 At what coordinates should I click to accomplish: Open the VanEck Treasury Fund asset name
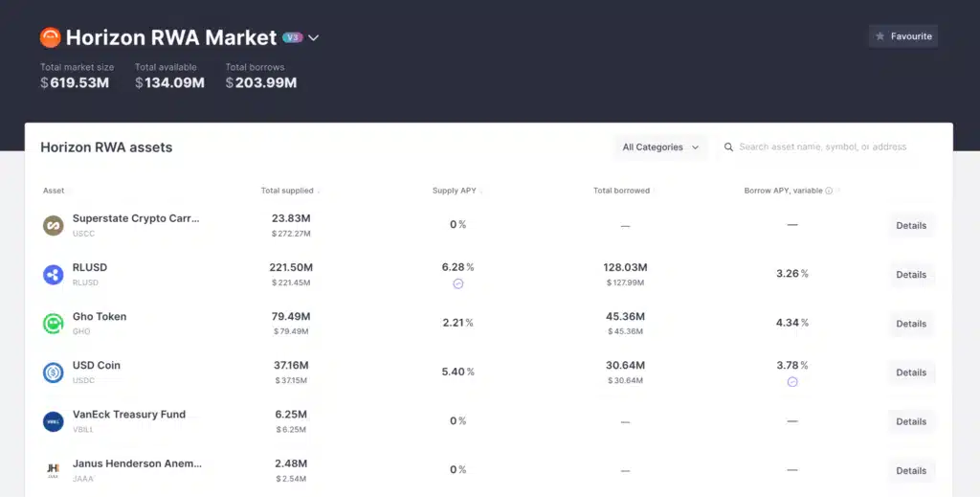coord(128,415)
